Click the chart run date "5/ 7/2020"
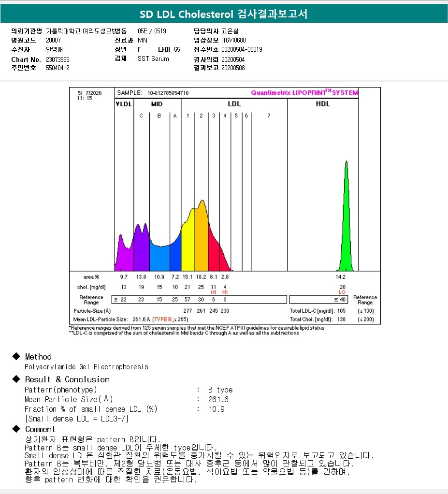 [x=89, y=93]
